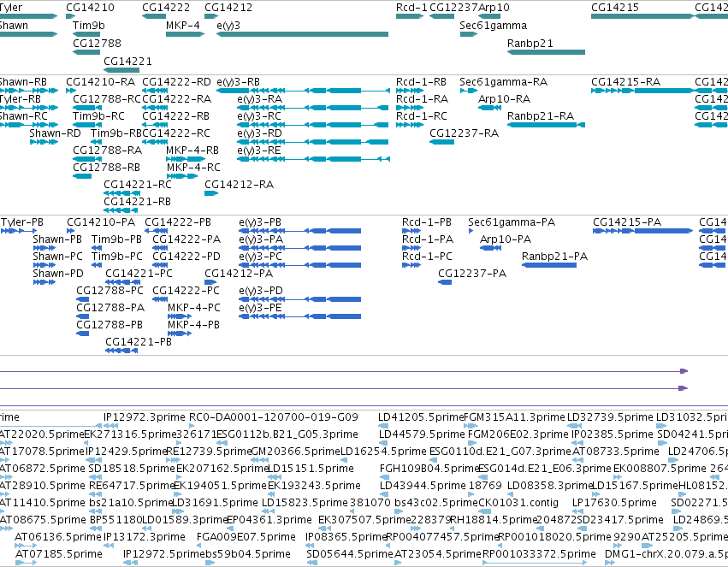Viewport: 728px width, 567px height.
Task: Select the CG12788 gene label
Action: pyautogui.click(x=97, y=43)
